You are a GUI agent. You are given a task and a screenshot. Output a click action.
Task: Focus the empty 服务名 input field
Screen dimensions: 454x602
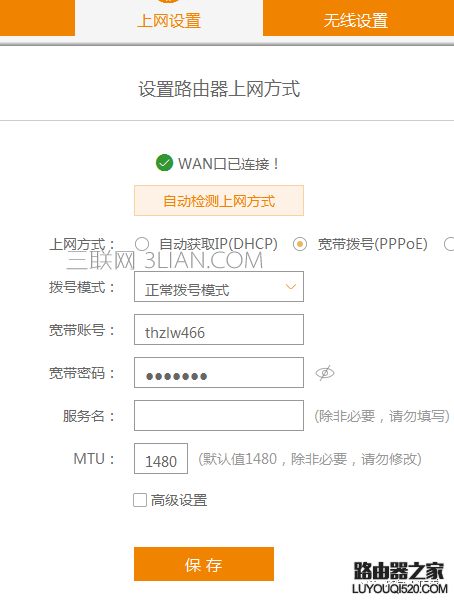pyautogui.click(x=219, y=415)
